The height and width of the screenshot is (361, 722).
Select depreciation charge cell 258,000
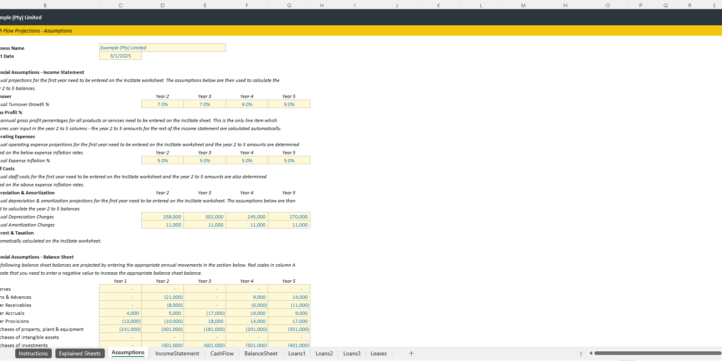tap(163, 216)
